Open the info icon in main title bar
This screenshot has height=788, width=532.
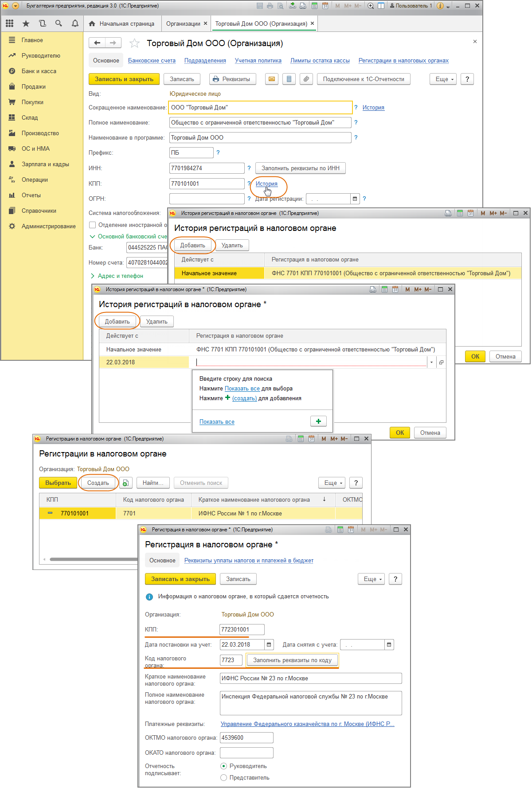click(x=440, y=6)
